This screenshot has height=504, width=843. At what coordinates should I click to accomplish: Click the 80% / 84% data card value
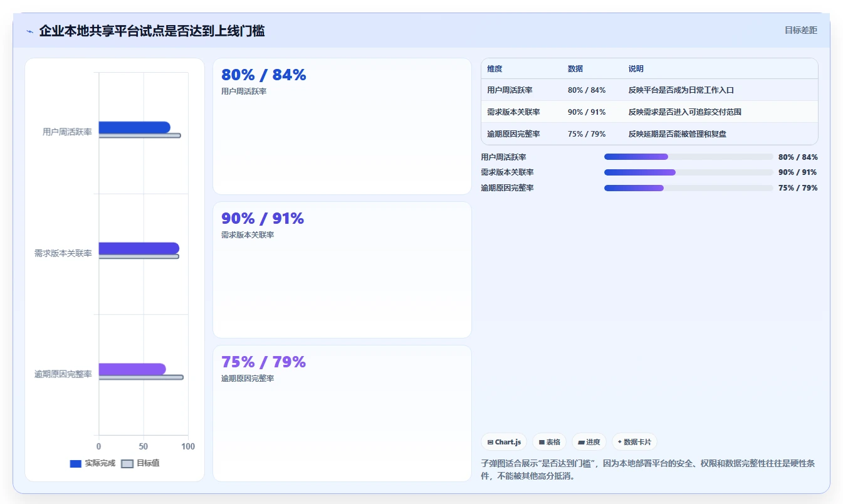[264, 75]
